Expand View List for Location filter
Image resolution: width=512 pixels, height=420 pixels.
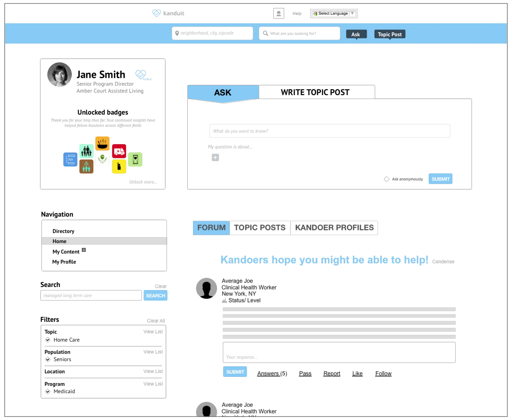(153, 371)
